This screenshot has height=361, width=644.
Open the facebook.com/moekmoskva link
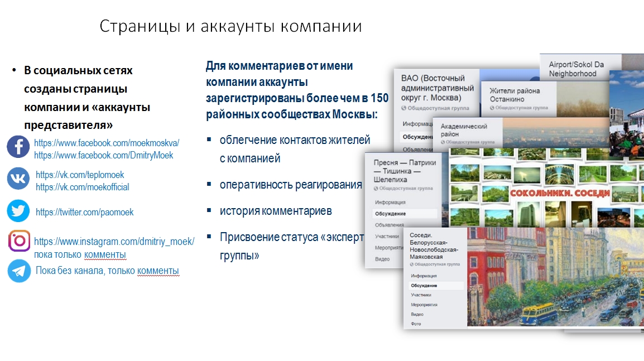pos(107,143)
